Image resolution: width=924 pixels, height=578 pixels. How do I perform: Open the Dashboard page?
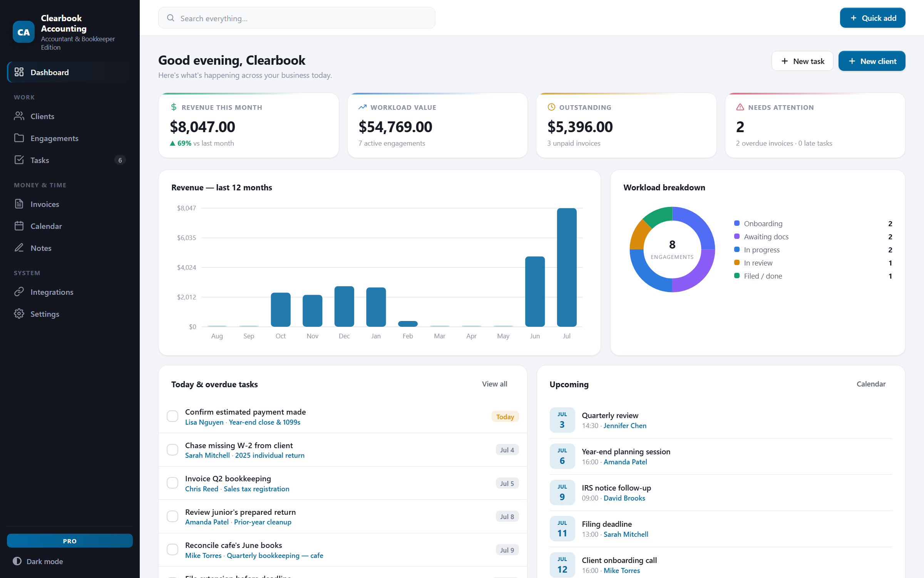(x=70, y=72)
